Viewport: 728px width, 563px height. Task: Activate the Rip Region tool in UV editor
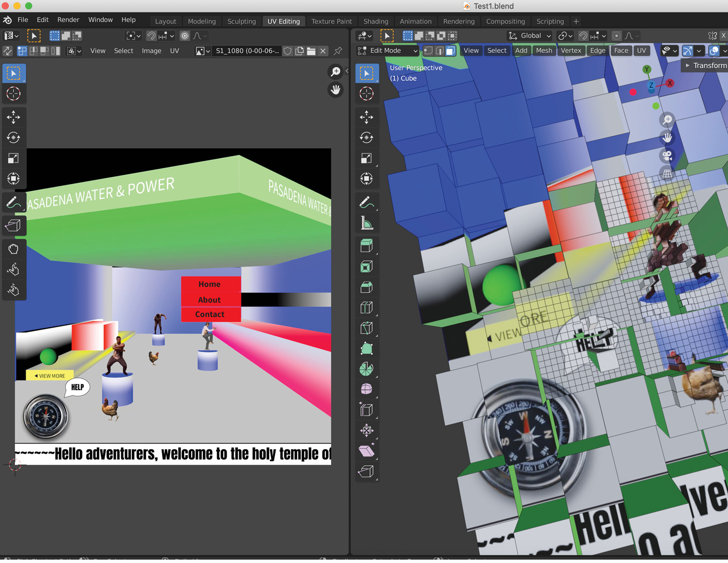coord(13,226)
